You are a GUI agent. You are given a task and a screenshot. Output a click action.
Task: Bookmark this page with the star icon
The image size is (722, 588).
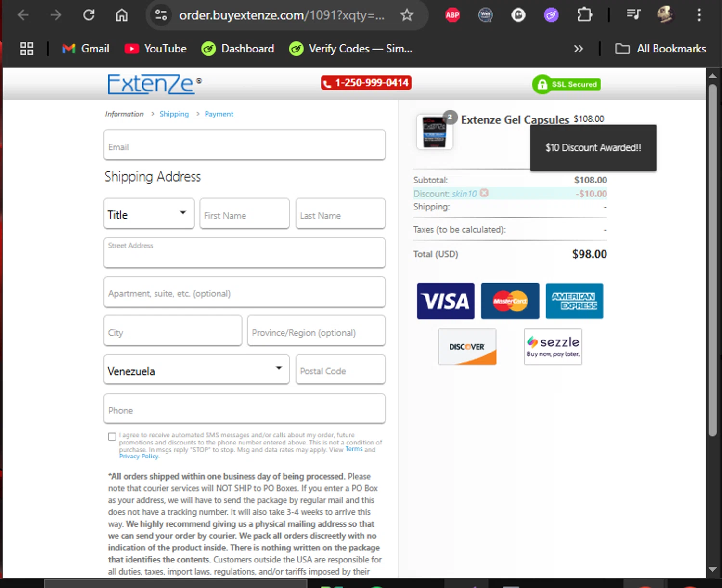(407, 15)
